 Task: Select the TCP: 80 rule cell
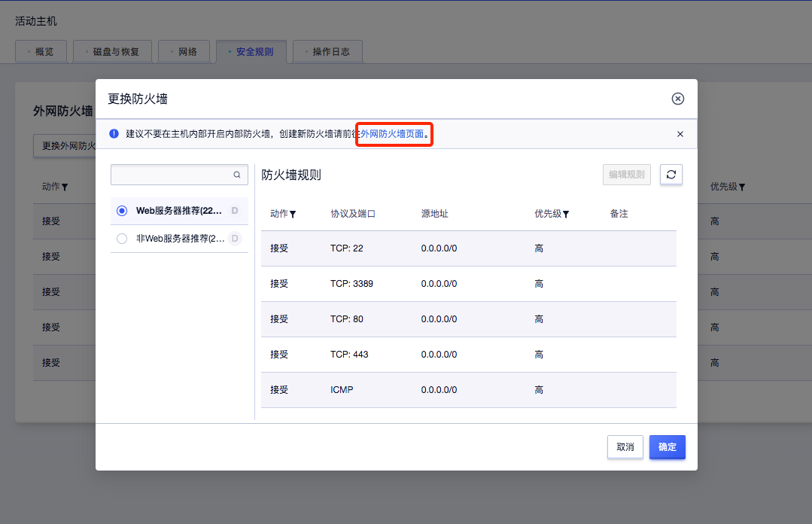coord(346,318)
